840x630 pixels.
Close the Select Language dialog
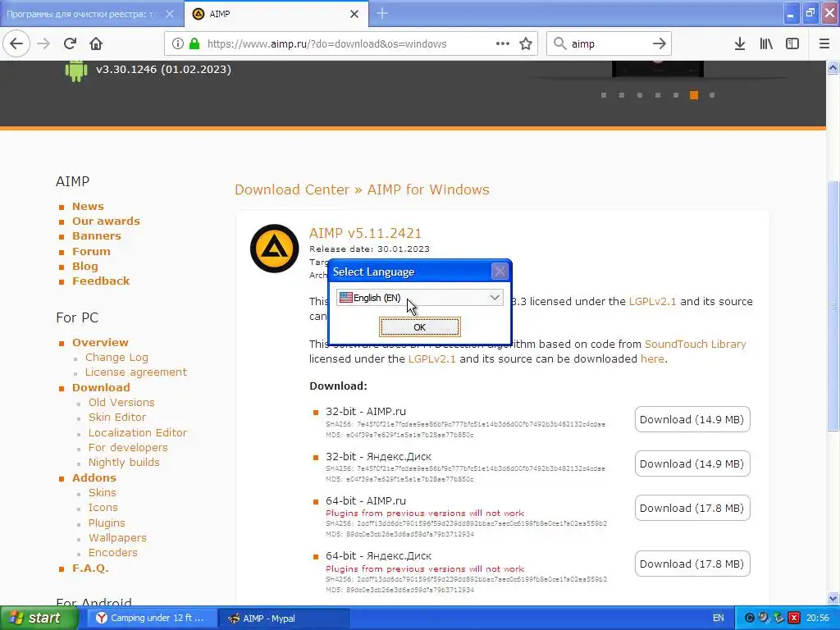tap(500, 272)
